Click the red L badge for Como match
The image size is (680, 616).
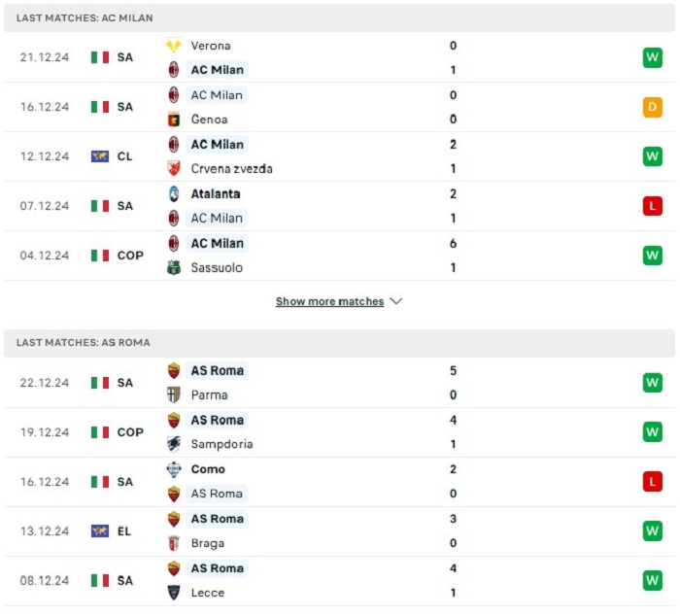click(652, 482)
